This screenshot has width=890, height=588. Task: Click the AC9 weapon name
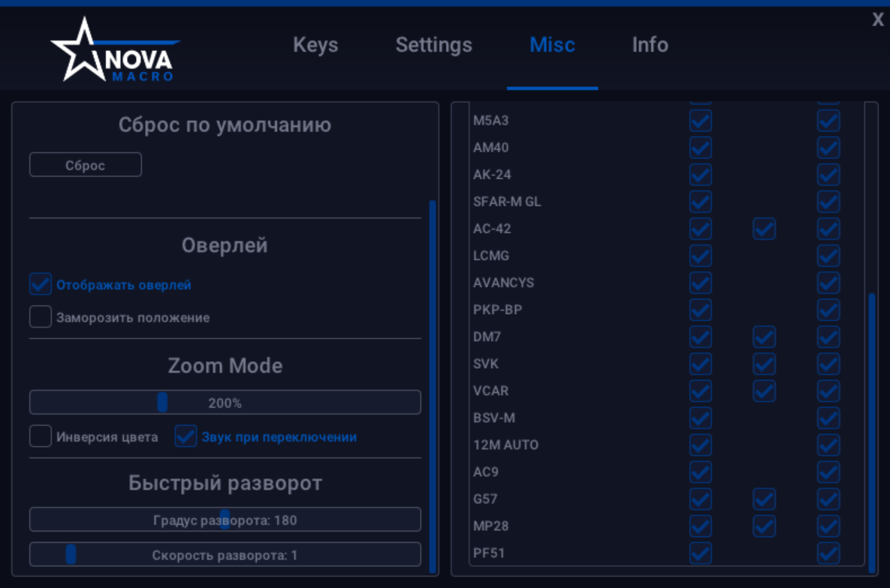(486, 472)
